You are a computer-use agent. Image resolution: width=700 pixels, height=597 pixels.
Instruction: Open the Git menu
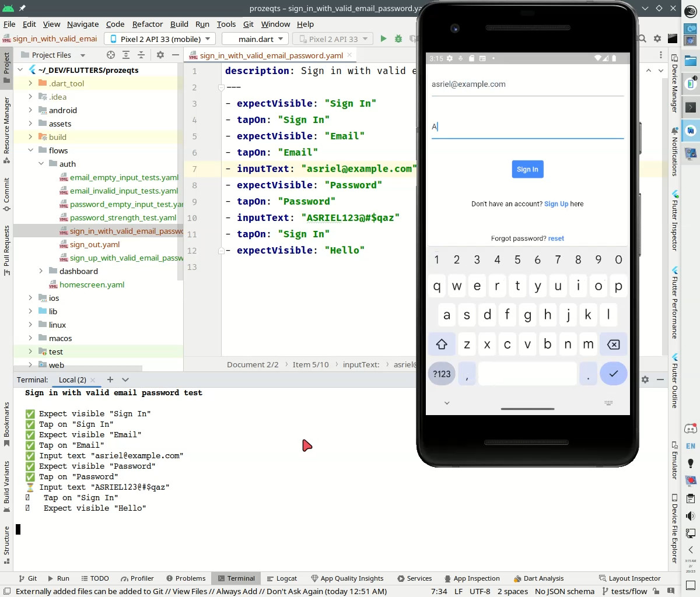[x=249, y=24]
